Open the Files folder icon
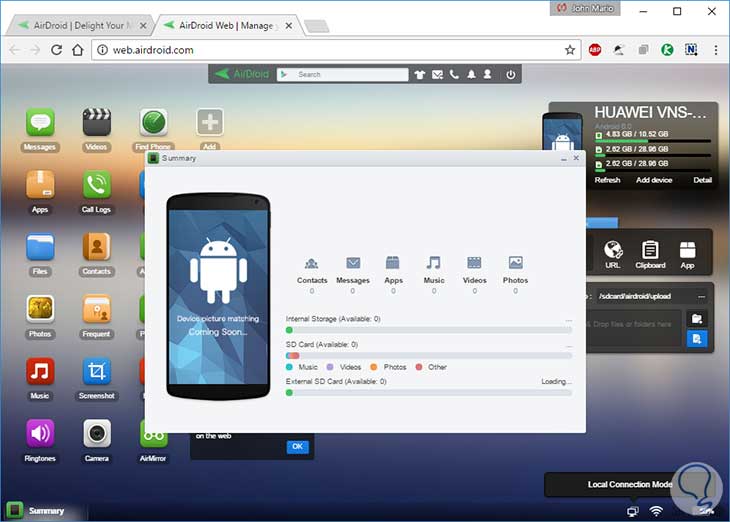The image size is (730, 522). [x=40, y=247]
